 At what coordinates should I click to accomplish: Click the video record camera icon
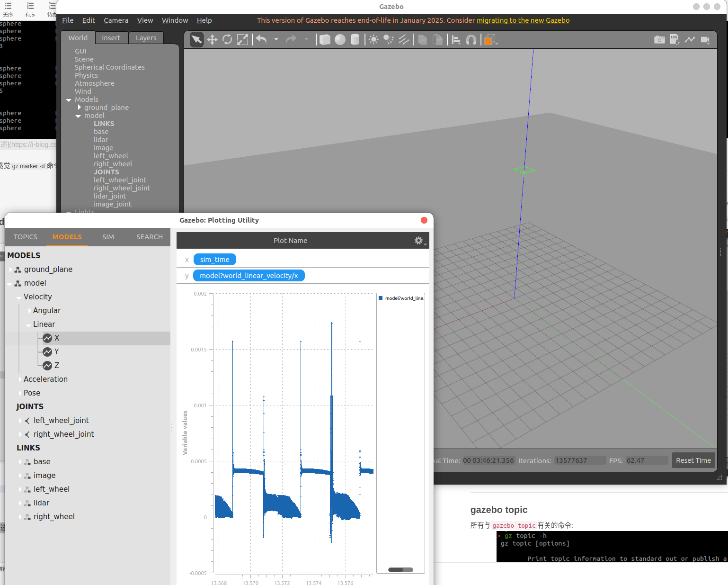coord(705,40)
